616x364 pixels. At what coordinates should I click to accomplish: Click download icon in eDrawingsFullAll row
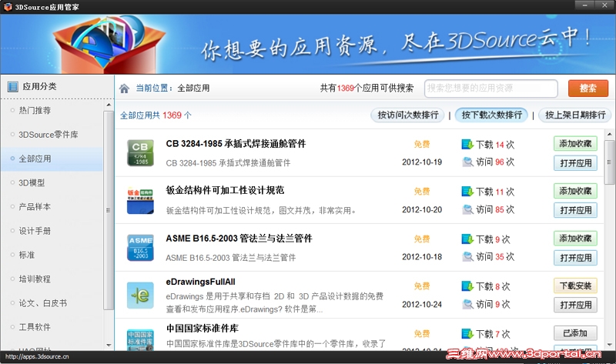tap(467, 286)
